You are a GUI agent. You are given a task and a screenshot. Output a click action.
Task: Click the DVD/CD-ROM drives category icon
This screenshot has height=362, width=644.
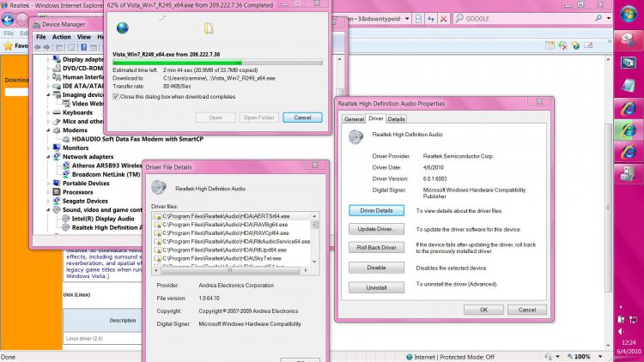point(57,68)
